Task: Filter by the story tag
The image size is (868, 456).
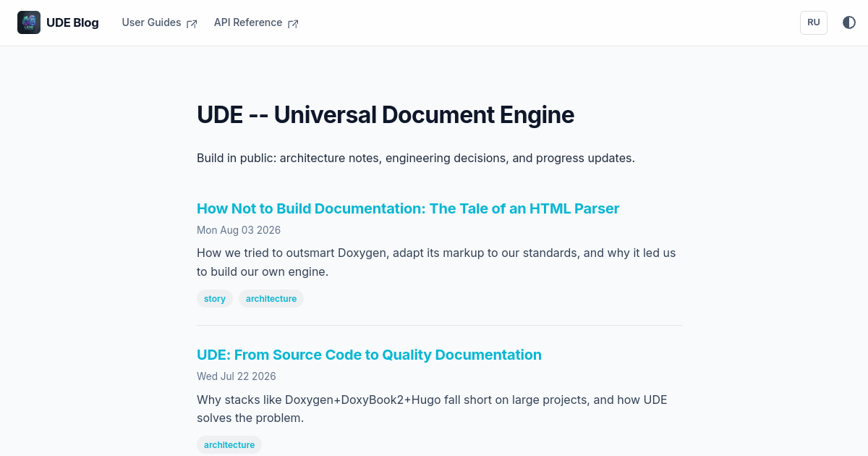Action: click(215, 299)
